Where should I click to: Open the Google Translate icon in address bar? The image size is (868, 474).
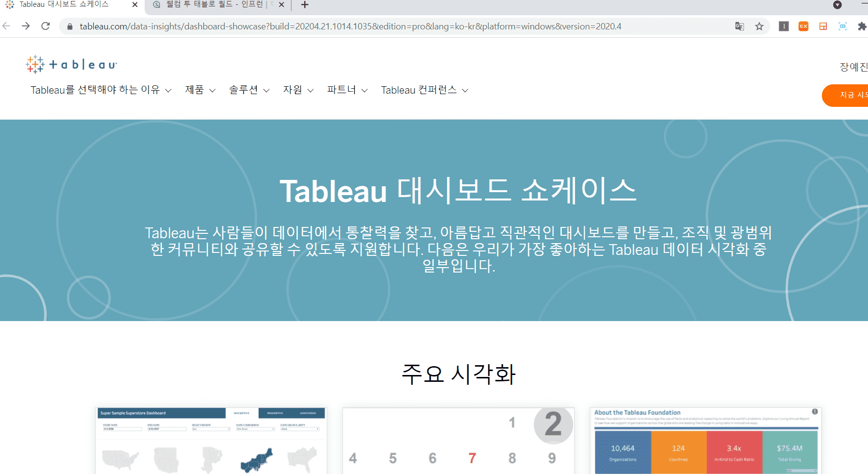(739, 26)
